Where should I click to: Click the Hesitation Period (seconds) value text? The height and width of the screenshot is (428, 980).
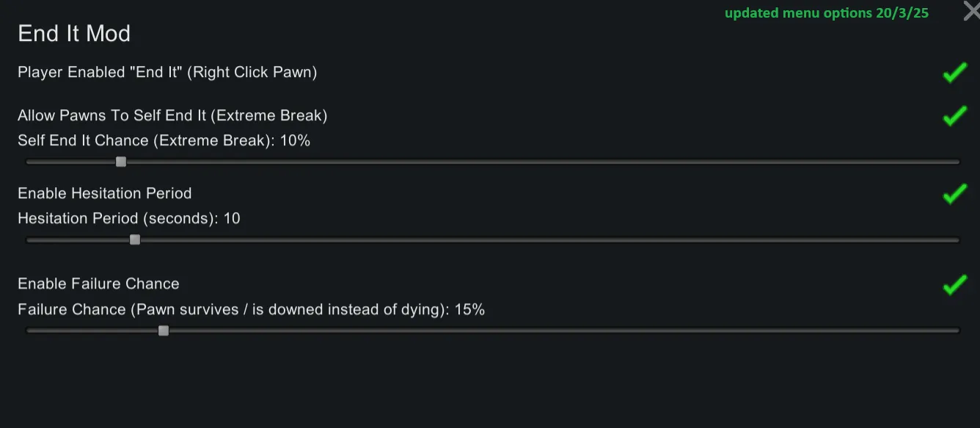tap(129, 219)
